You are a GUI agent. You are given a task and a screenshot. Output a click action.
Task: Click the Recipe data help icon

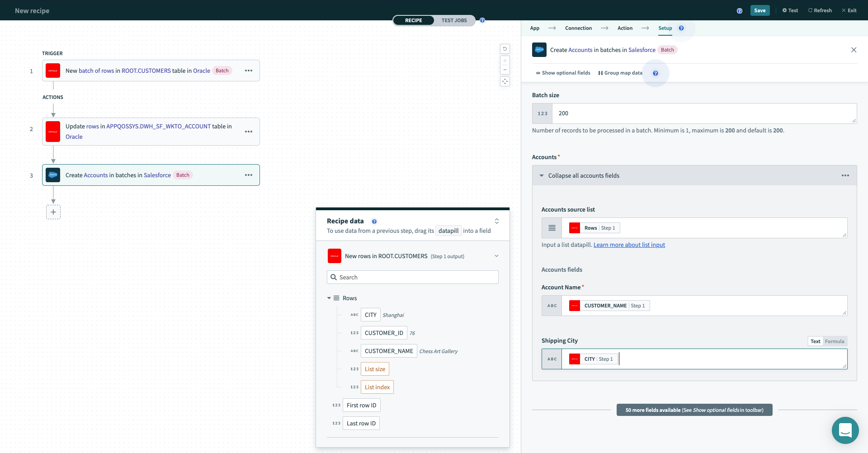coord(374,222)
